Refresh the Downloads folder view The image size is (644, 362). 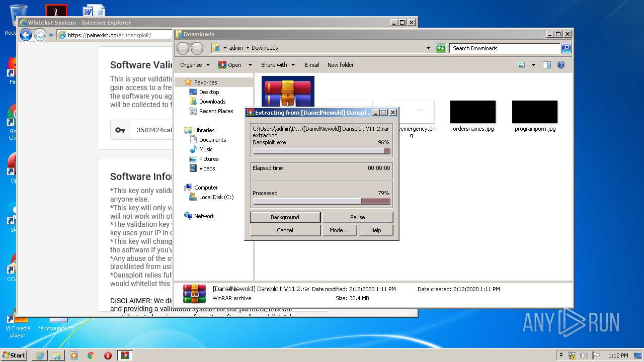441,48
